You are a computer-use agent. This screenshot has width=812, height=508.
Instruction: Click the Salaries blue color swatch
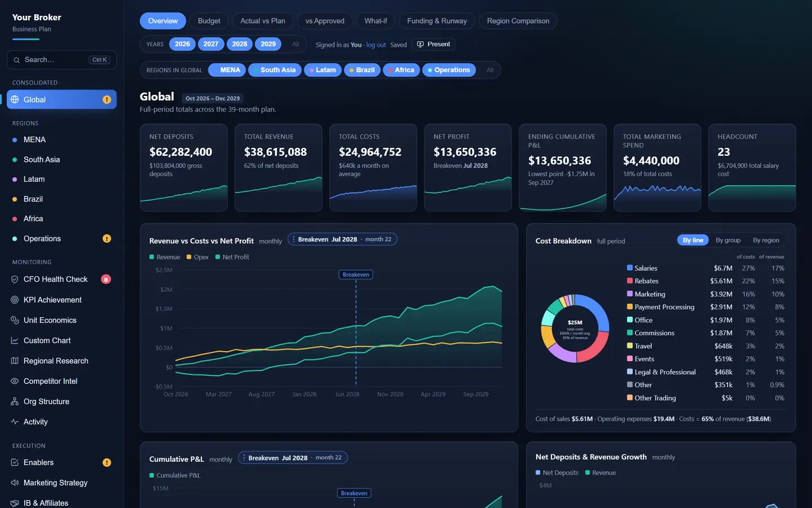point(630,268)
